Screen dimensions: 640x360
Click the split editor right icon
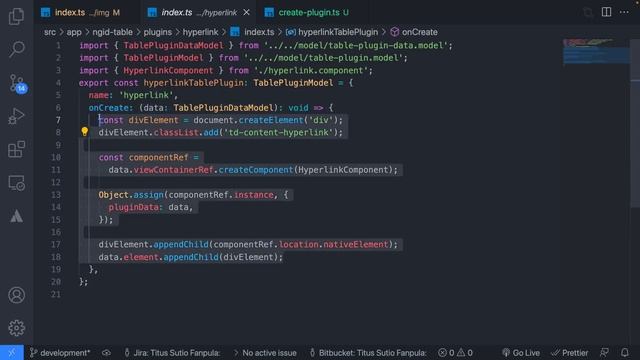tap(607, 12)
